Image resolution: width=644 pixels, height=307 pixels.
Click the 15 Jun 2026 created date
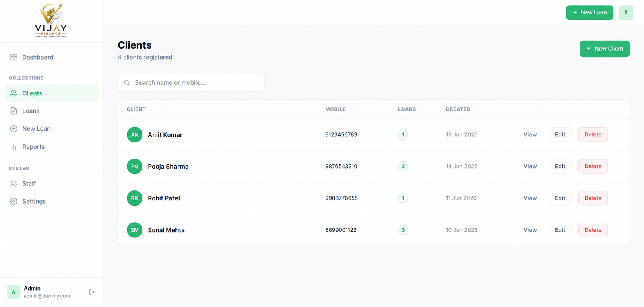pos(462,134)
